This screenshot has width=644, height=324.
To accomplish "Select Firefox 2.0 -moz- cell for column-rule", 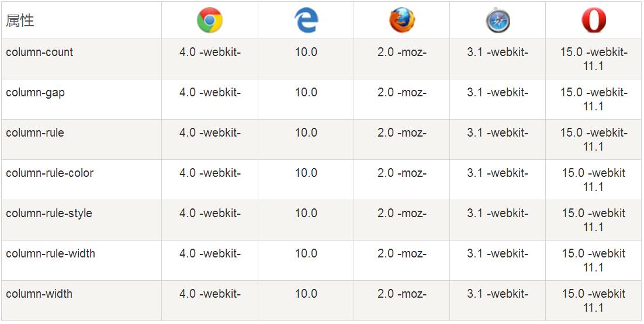I will pyautogui.click(x=401, y=140).
